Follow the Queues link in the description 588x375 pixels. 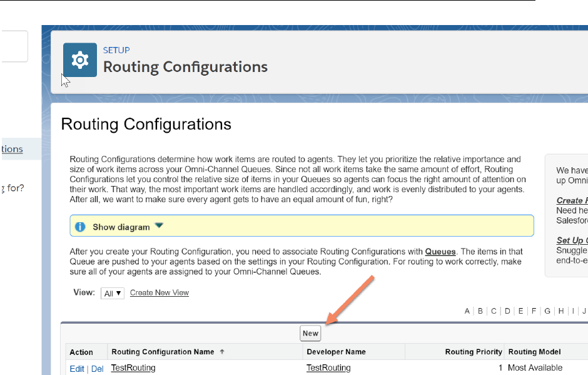(x=440, y=252)
